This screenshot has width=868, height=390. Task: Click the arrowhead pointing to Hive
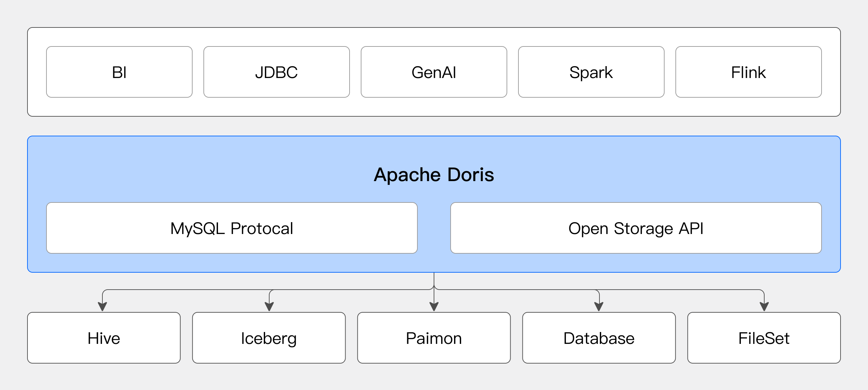102,307
